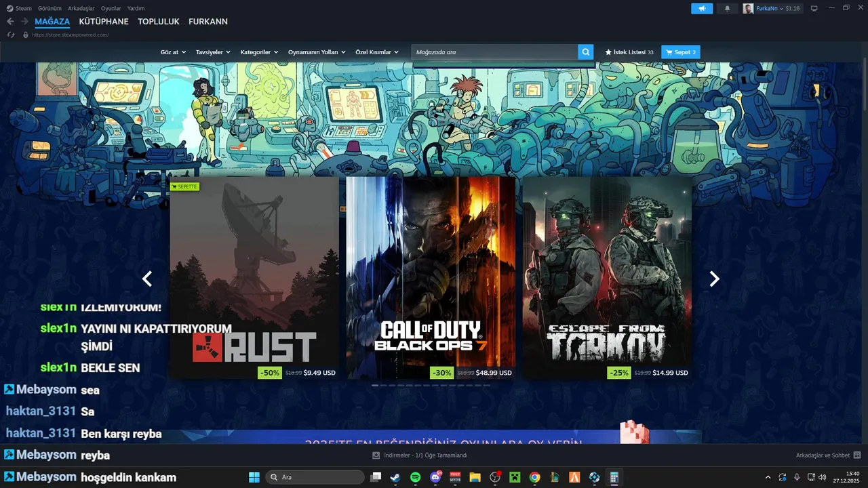Open Steam from the taskbar

[395, 477]
